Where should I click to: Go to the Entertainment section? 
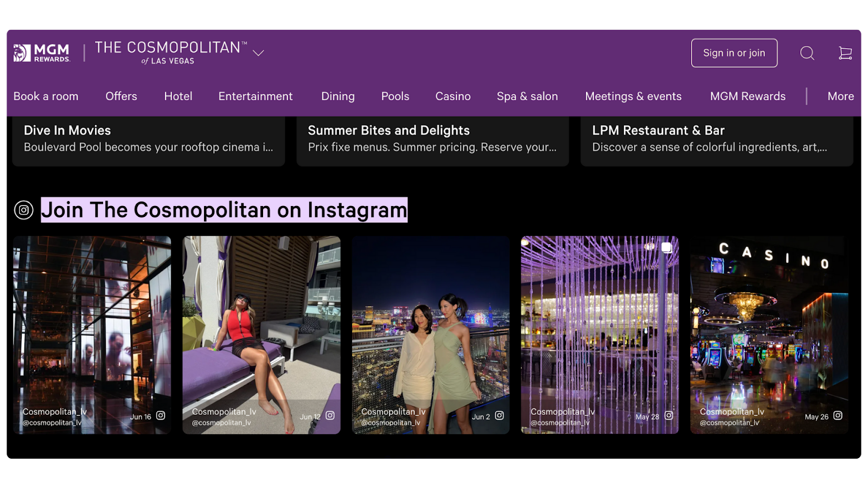click(256, 96)
